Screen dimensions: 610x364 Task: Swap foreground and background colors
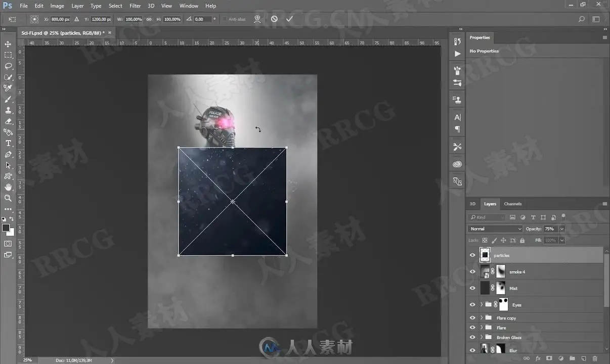[x=13, y=219]
